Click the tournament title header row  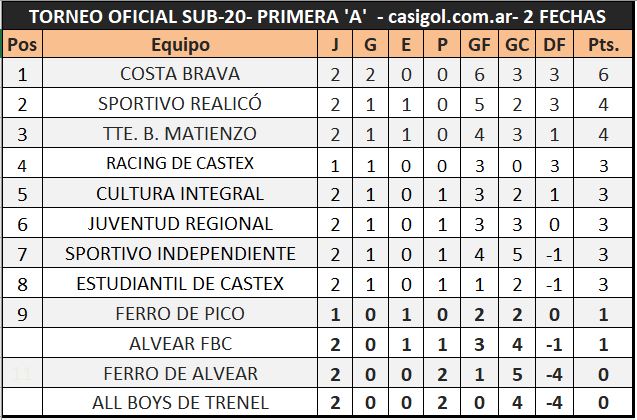pyautogui.click(x=318, y=17)
